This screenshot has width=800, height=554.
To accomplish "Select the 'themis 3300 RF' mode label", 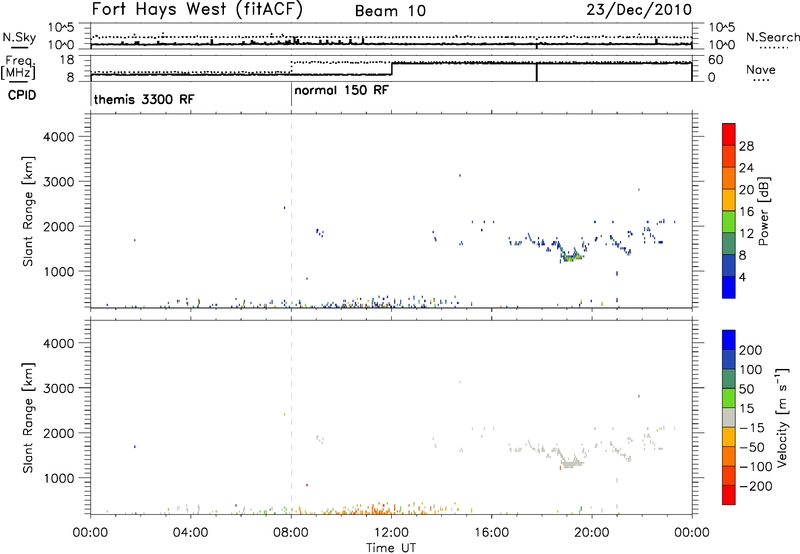I will [x=144, y=99].
